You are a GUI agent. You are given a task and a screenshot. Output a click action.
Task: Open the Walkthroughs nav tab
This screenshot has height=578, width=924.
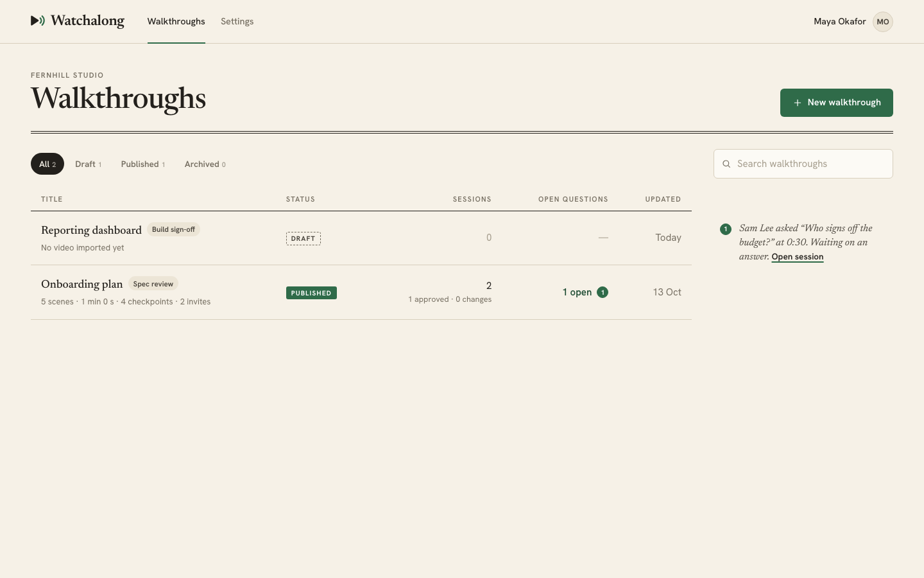[176, 21]
